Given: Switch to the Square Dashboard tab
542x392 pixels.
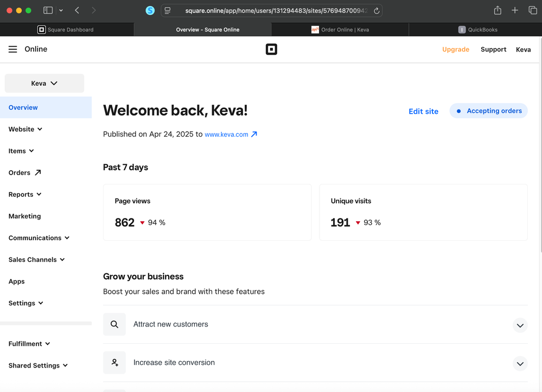Looking at the screenshot, I should click(66, 30).
